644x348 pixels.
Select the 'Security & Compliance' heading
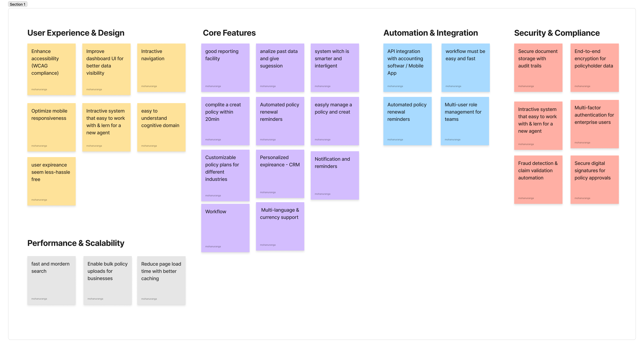557,33
